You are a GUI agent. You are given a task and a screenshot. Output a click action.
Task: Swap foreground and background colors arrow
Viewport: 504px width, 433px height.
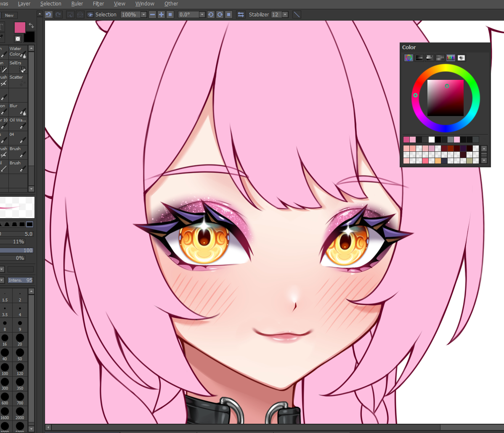click(x=31, y=26)
